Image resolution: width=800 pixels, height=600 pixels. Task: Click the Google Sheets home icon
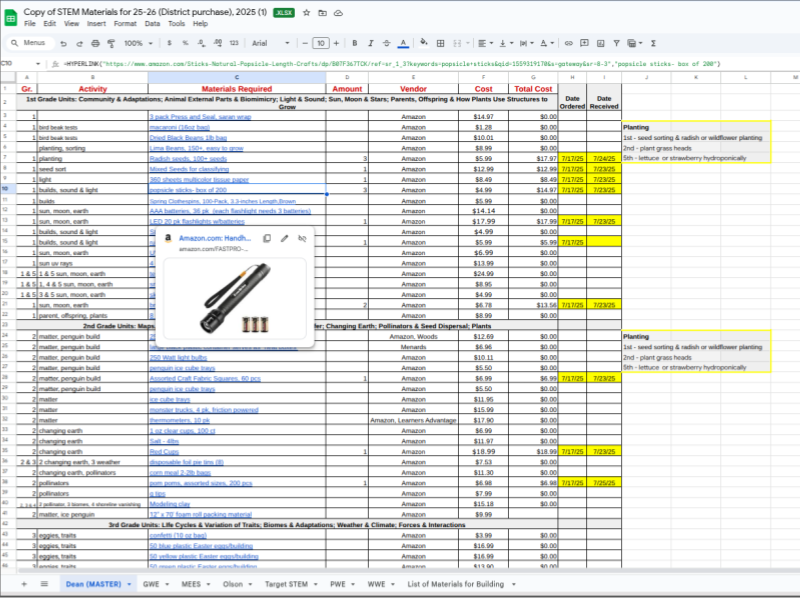click(x=11, y=17)
